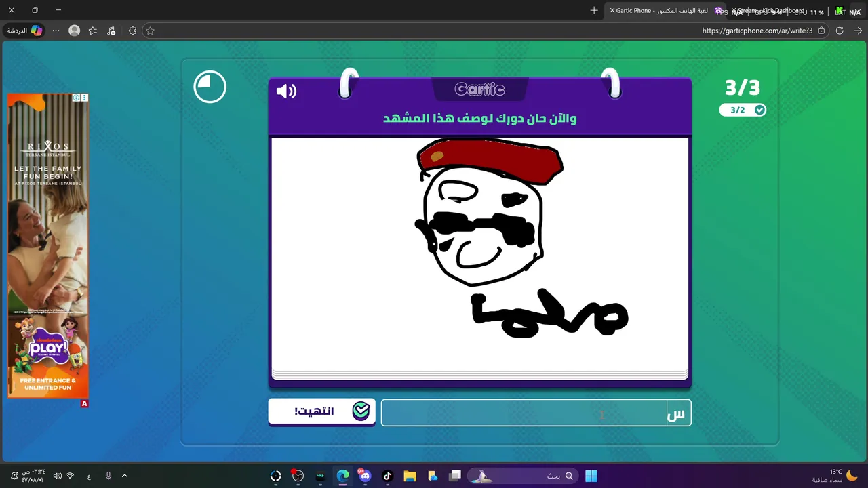Open TikTok from the taskbar
The width and height of the screenshot is (868, 488).
coord(387,476)
